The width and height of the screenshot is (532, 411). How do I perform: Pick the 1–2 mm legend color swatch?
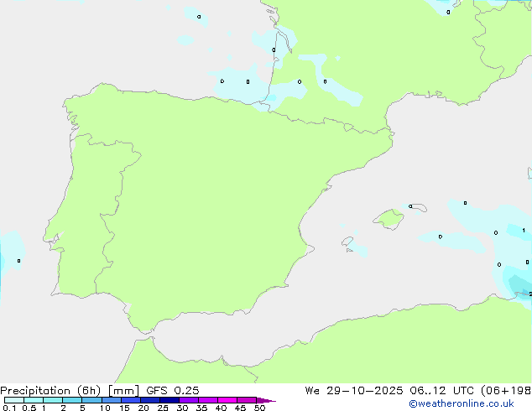pyautogui.click(x=53, y=400)
